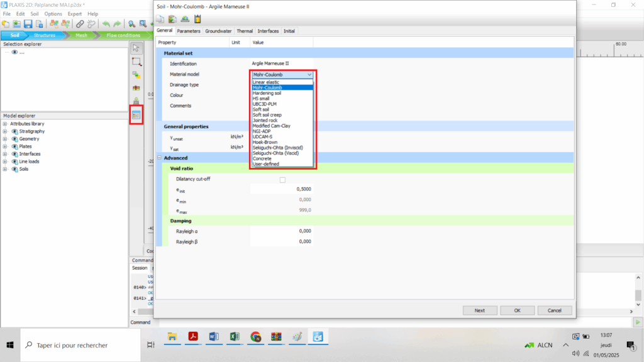Confirm with the OK button
The height and width of the screenshot is (362, 644).
[x=517, y=310]
